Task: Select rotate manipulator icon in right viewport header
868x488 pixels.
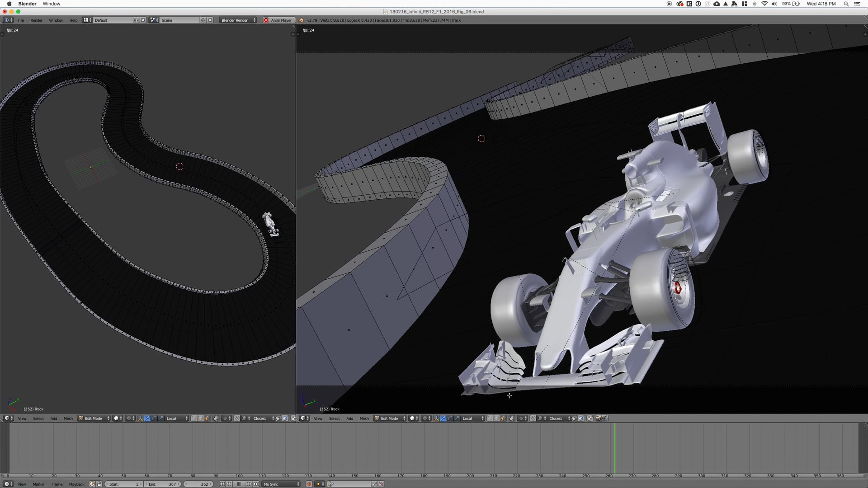Action: [x=450, y=418]
